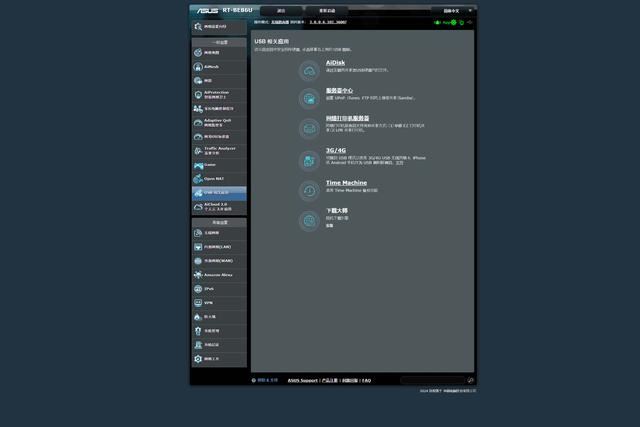Click the 下载大师 install link

(329, 225)
